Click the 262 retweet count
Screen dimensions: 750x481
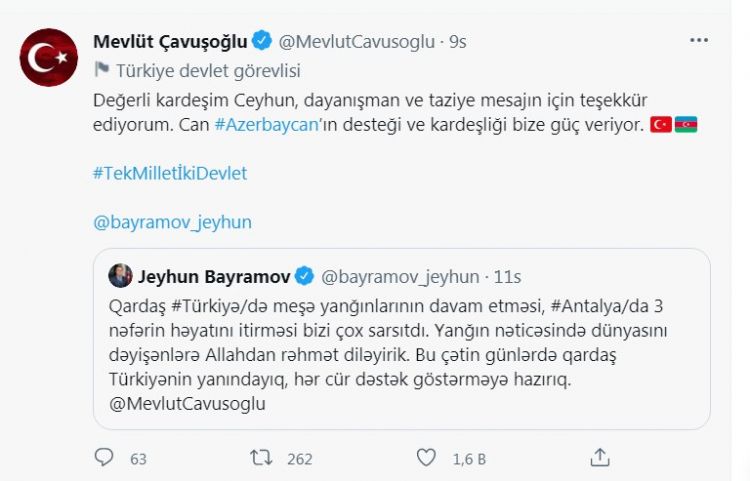300,459
